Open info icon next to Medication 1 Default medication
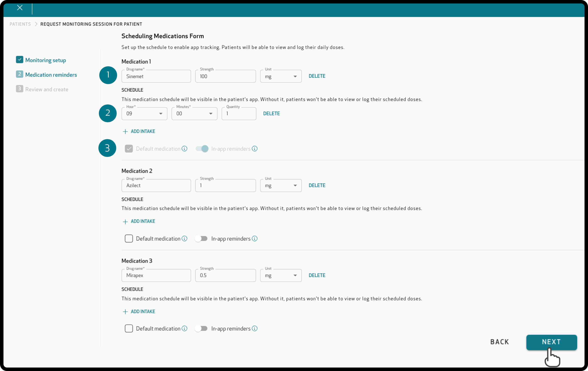This screenshot has height=371, width=588. tap(185, 149)
